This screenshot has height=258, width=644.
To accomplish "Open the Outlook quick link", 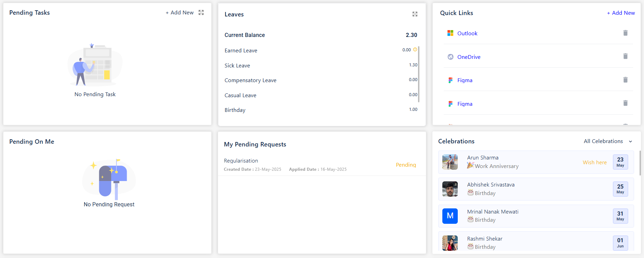I will pos(467,34).
